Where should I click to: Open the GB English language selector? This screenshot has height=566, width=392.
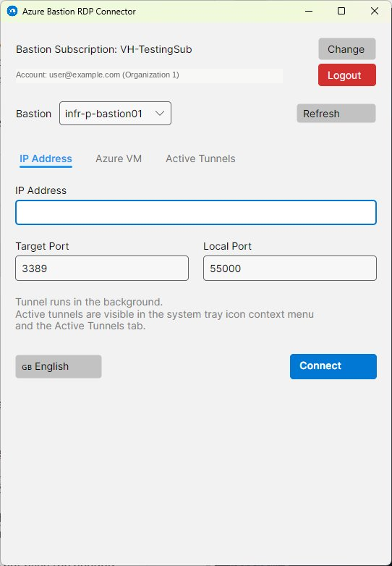click(x=59, y=366)
